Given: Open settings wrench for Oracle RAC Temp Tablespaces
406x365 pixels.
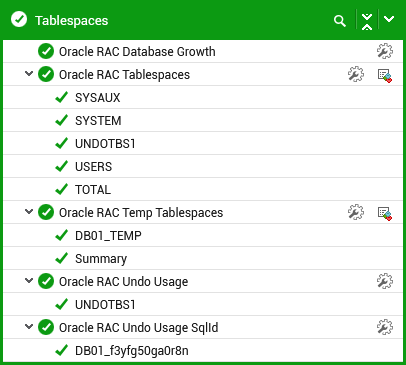Looking at the screenshot, I should [356, 212].
